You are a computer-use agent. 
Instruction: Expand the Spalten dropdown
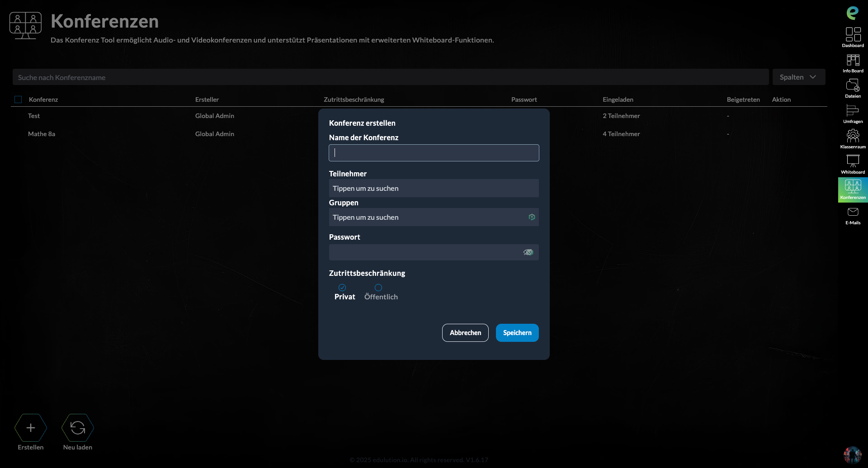pos(798,77)
